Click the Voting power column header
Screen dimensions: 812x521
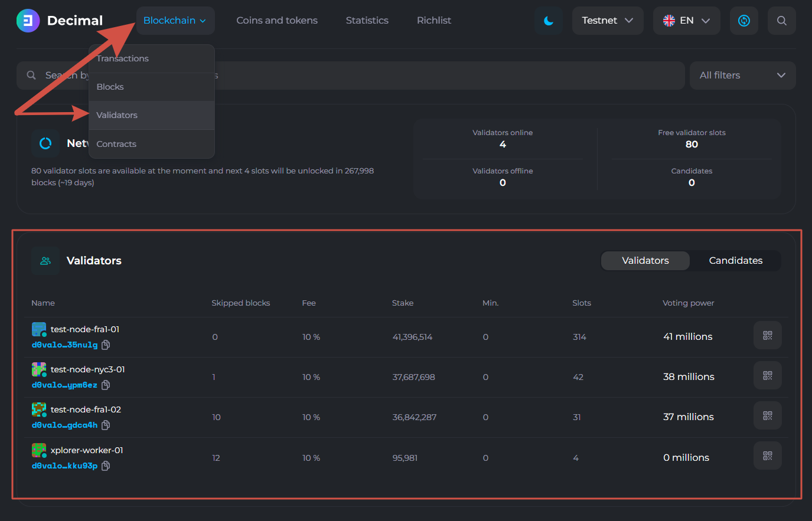[689, 303]
